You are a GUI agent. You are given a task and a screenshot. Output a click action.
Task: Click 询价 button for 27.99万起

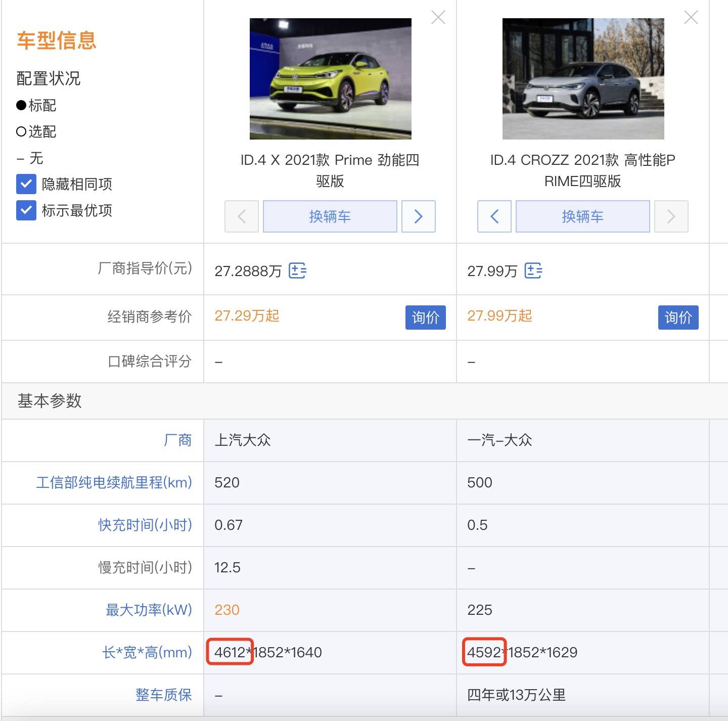[x=678, y=318]
